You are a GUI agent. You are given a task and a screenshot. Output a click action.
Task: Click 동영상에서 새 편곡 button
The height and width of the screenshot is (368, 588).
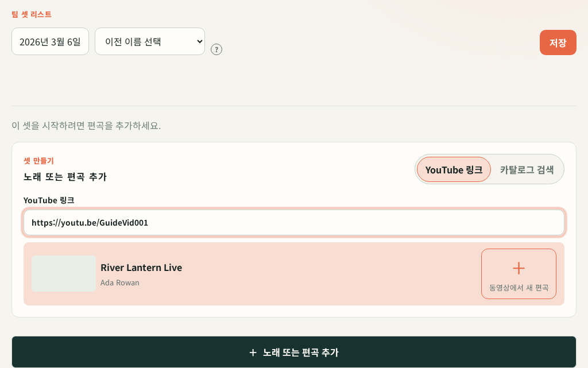tap(519, 274)
